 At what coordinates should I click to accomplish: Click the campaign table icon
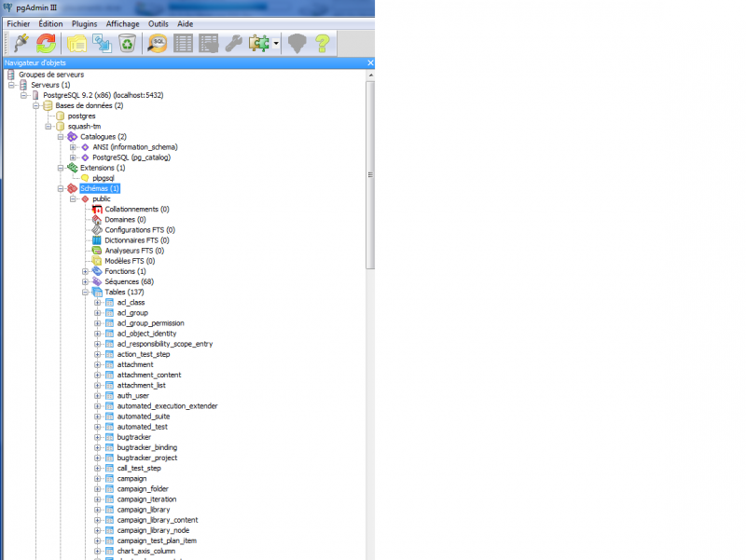click(109, 479)
